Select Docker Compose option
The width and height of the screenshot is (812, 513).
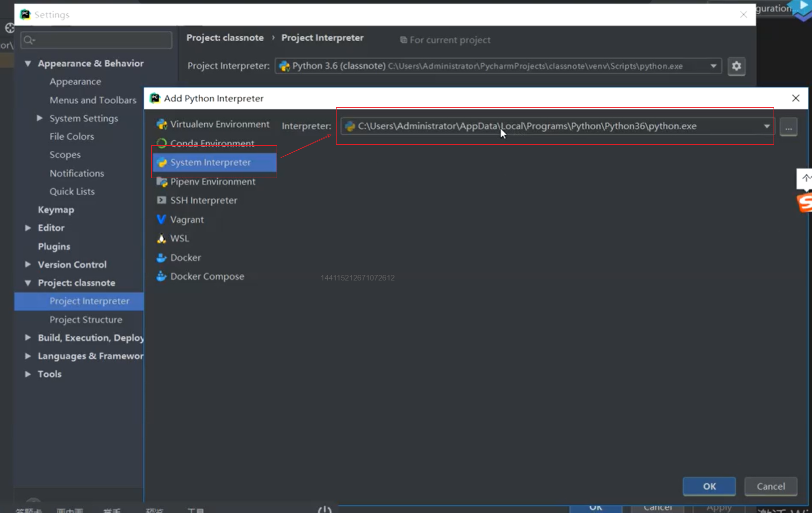pos(200,276)
